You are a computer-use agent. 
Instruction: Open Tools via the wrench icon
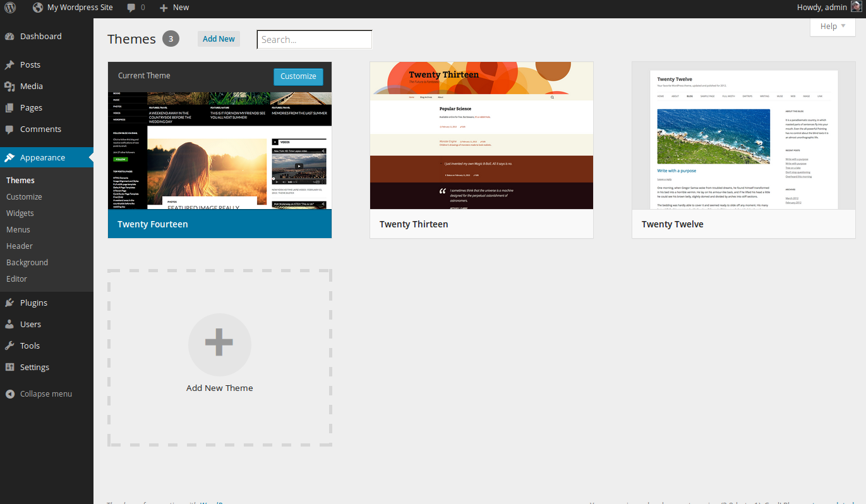click(x=9, y=346)
